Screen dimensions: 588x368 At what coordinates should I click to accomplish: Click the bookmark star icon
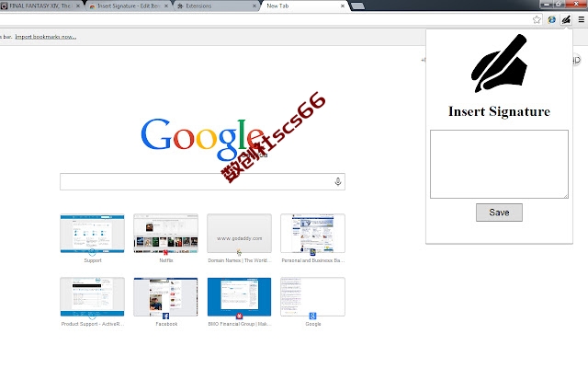(537, 19)
